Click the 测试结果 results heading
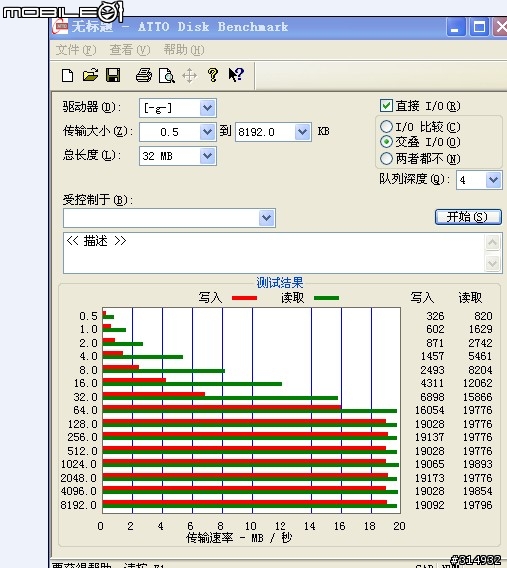This screenshot has width=507, height=568. (x=280, y=283)
